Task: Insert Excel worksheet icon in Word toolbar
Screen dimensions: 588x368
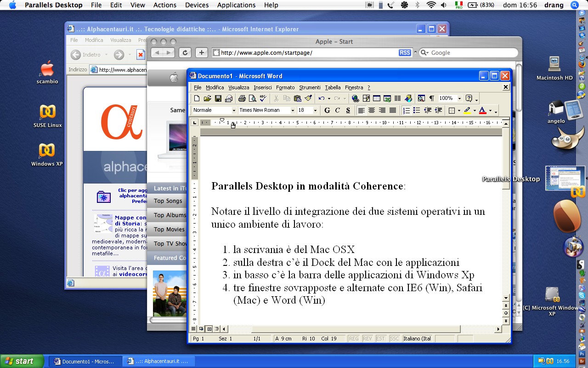Action: 387,98
